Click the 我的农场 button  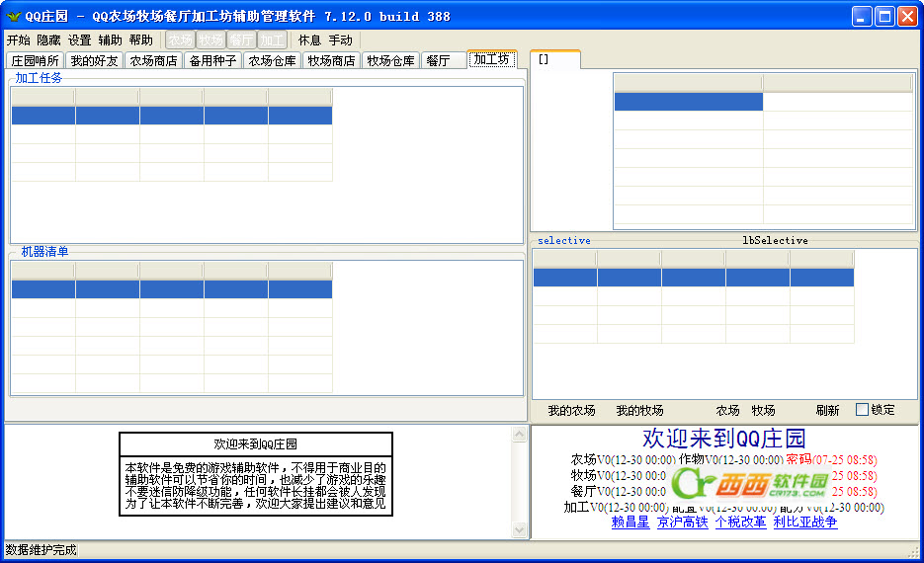point(571,411)
